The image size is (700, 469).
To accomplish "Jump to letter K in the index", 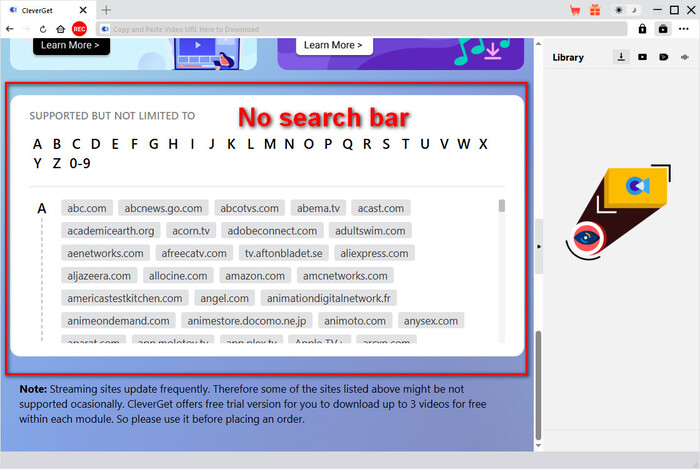I will click(231, 144).
